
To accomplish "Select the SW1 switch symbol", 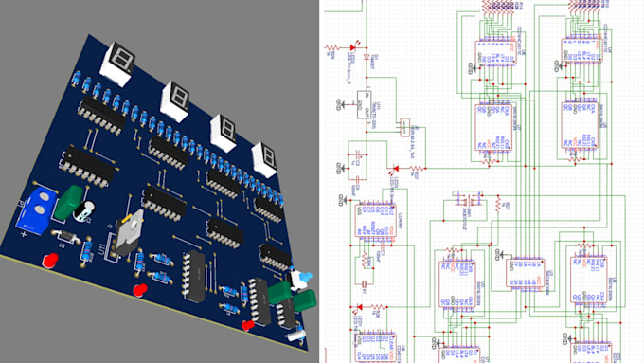I will point(469,200).
